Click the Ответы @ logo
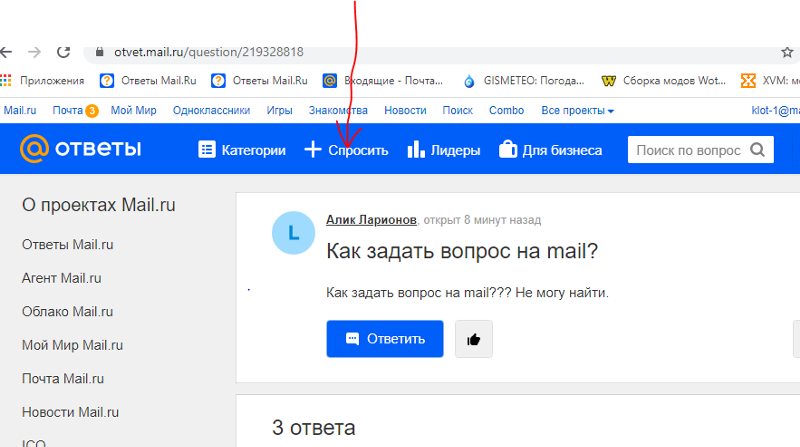Viewport: 800px width, 447px height. 80,148
